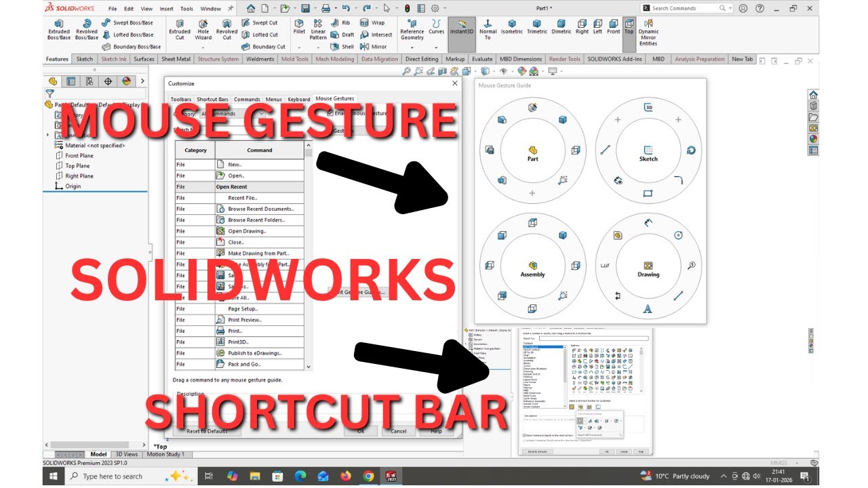Open the DisplayManager tab in left panel
The width and height of the screenshot is (868, 488).
pyautogui.click(x=126, y=81)
